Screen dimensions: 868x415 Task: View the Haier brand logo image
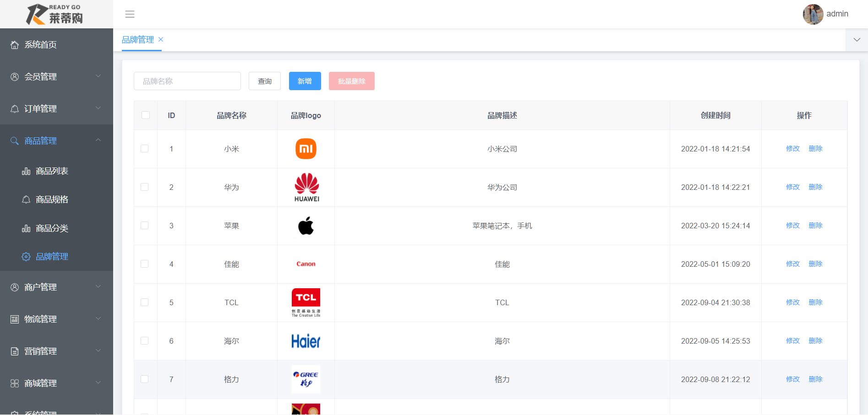[x=306, y=341]
